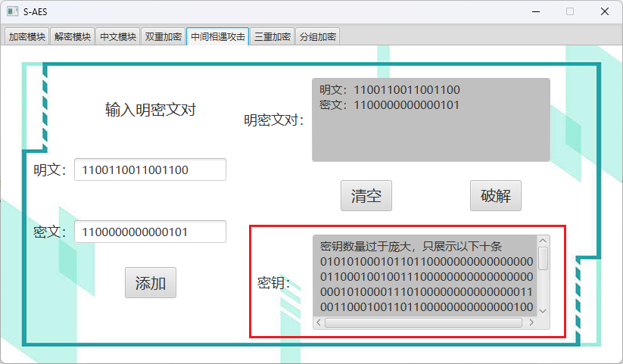Viewport: 623px width, 364px height.
Task: Click the 清空 button
Action: pos(366,196)
